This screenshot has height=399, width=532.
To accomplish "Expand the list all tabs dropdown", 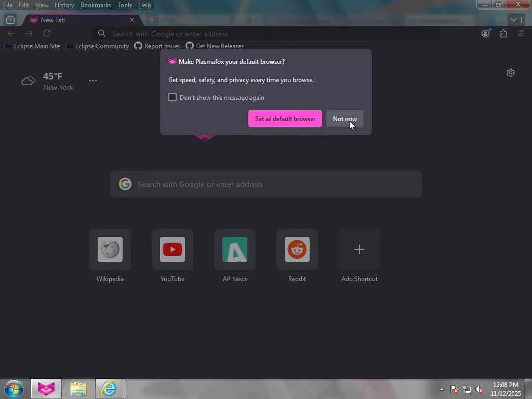I will point(516,20).
